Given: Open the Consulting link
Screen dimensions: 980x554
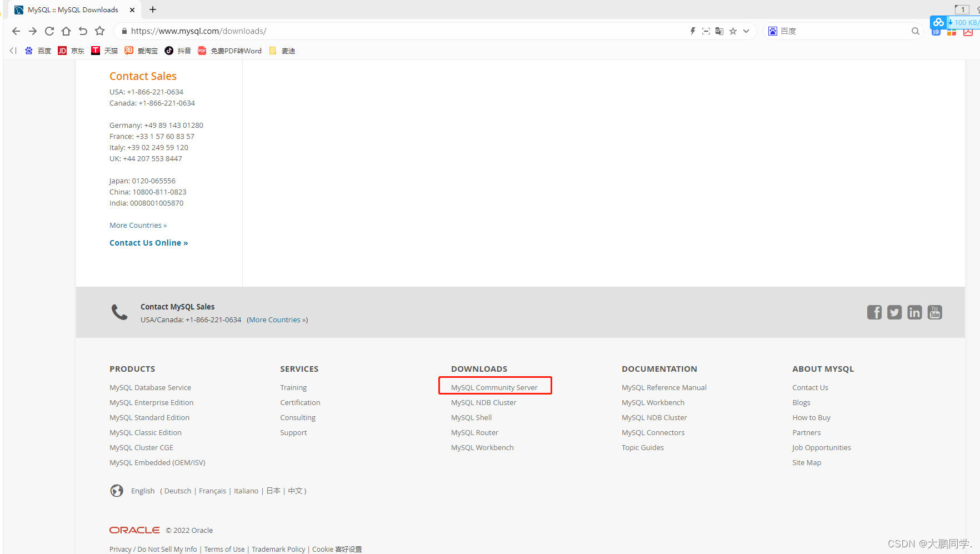Looking at the screenshot, I should 298,417.
